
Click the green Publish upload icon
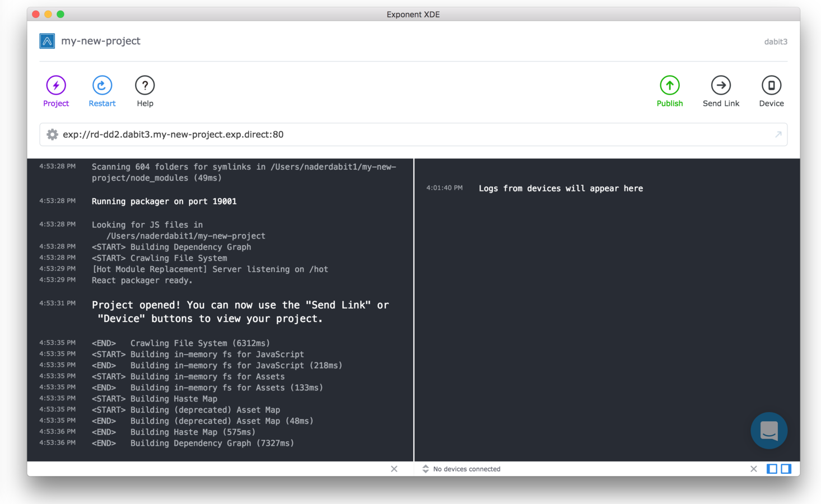tap(670, 86)
